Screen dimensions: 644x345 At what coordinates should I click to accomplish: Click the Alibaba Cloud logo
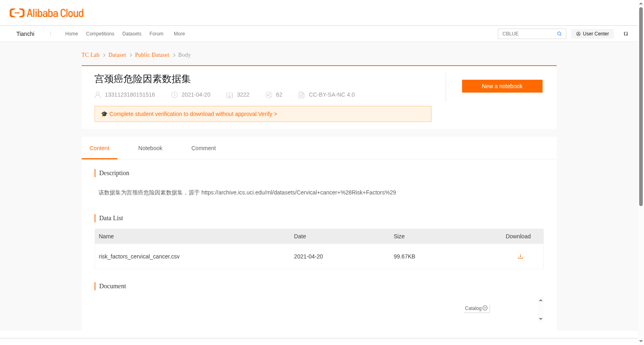click(x=47, y=13)
